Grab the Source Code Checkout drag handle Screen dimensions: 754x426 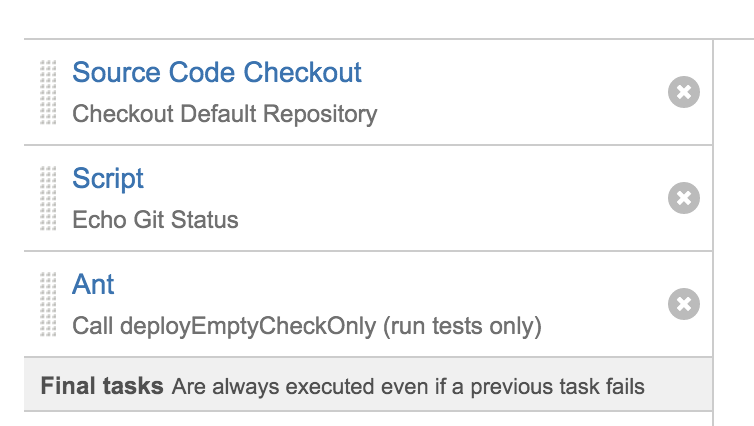[x=48, y=93]
